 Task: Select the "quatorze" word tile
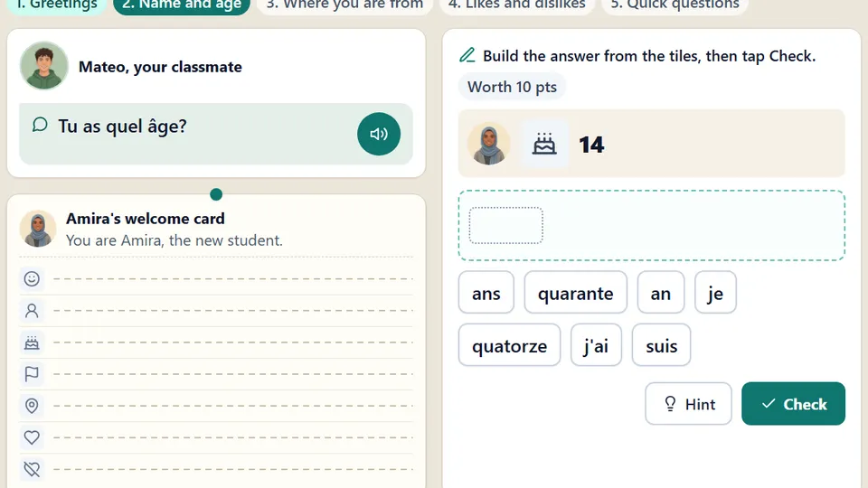(x=509, y=345)
